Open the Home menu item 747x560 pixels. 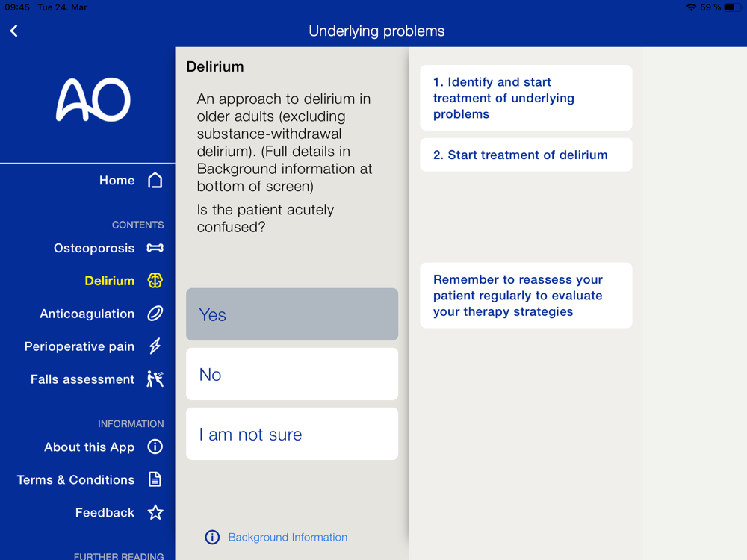[x=117, y=181]
